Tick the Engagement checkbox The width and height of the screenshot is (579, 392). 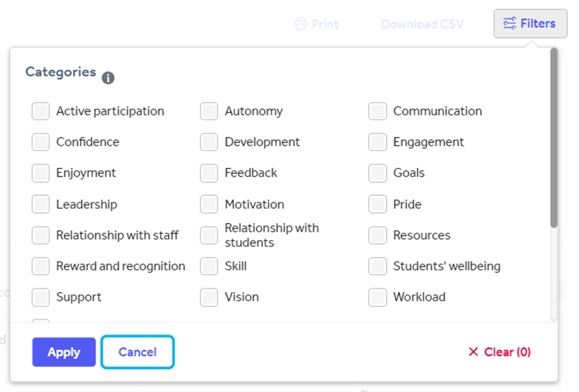377,142
